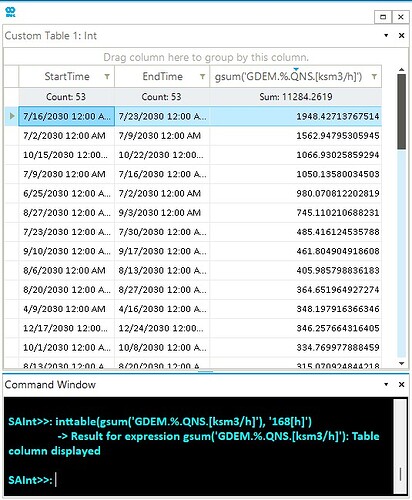
Task: Select StartTime cell 8/27/2030
Action: 67,213
